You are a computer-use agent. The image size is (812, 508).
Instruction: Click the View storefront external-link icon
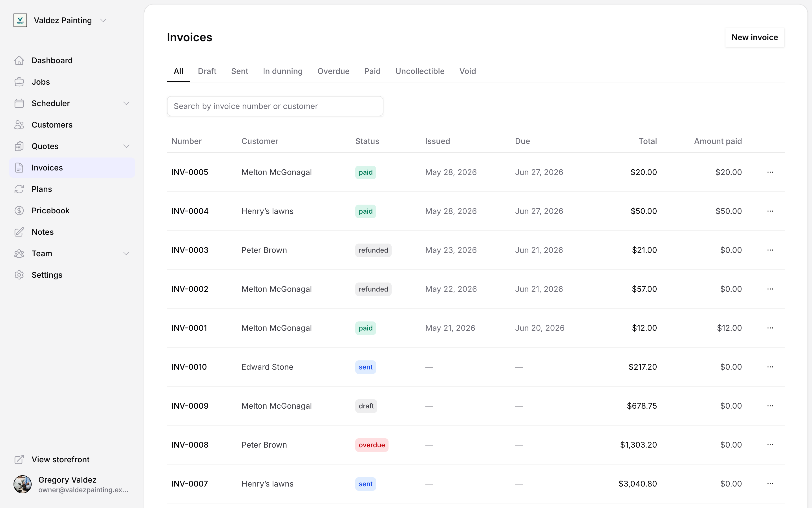19,460
